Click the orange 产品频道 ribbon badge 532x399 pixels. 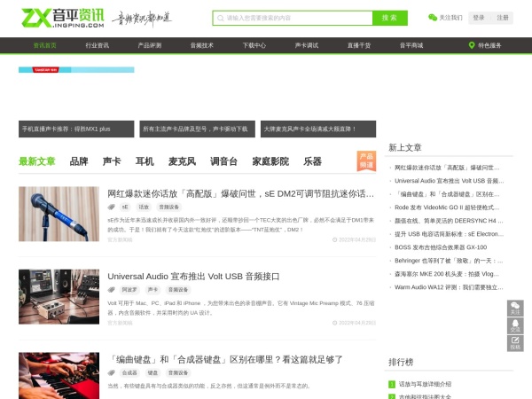pyautogui.click(x=366, y=160)
